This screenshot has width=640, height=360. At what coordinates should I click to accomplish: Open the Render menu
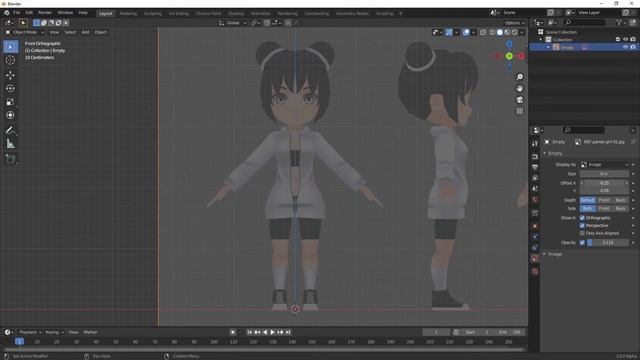click(x=45, y=13)
